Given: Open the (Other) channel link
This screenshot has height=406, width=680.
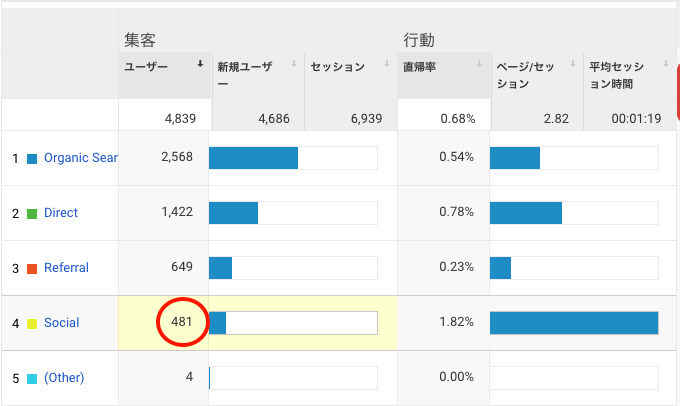Looking at the screenshot, I should 64,378.
